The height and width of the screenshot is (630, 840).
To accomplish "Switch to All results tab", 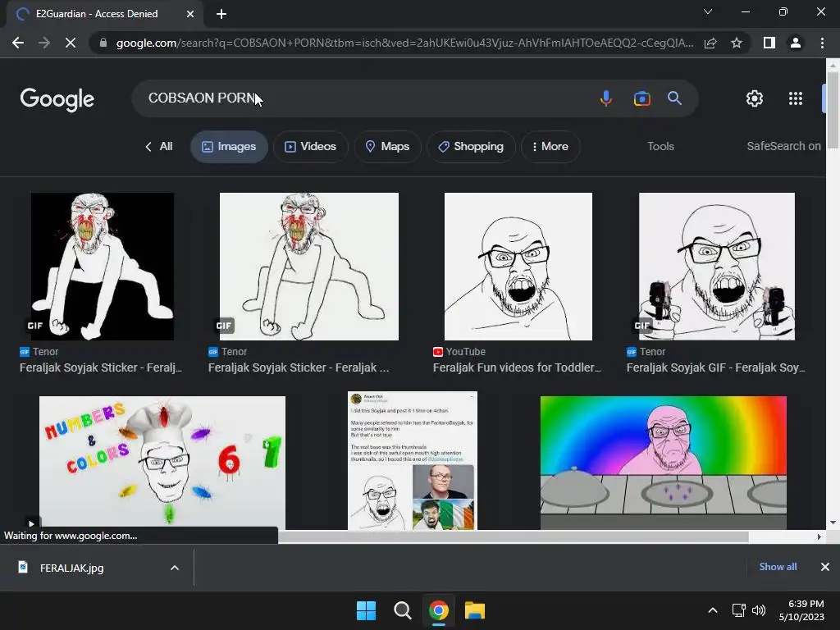I will (x=159, y=146).
